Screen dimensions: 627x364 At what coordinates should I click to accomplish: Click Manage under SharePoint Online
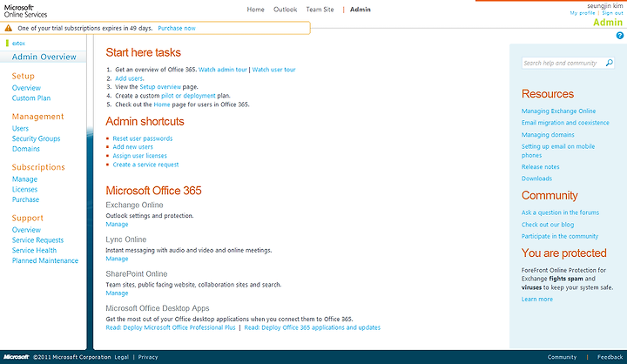(117, 293)
